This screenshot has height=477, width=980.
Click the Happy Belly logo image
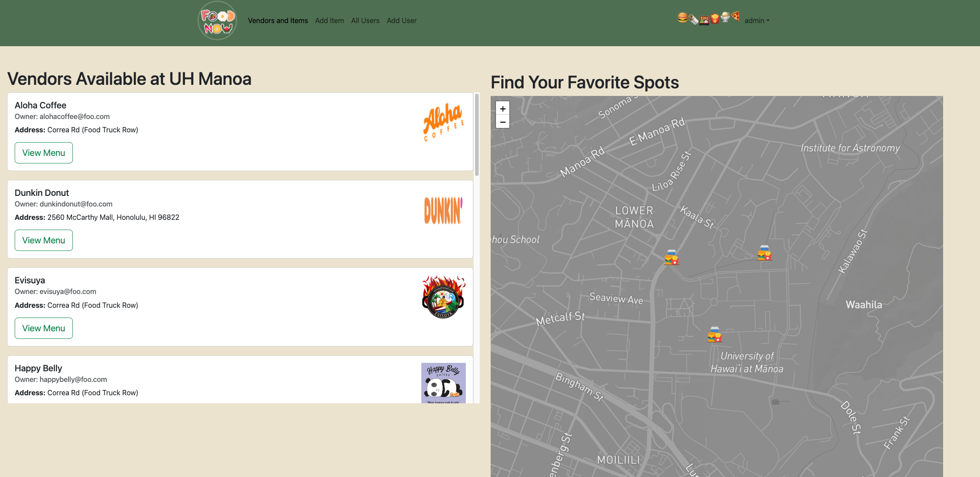click(x=444, y=383)
